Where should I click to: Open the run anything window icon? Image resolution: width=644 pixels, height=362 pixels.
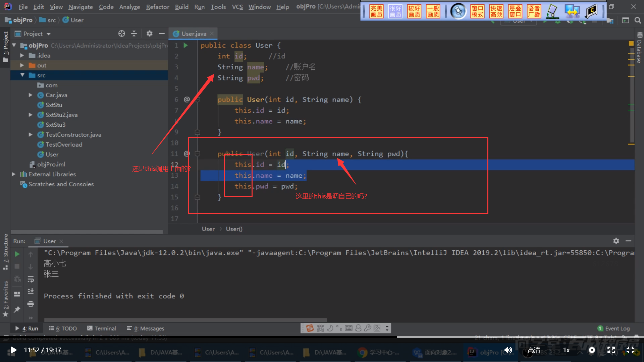tap(626, 20)
